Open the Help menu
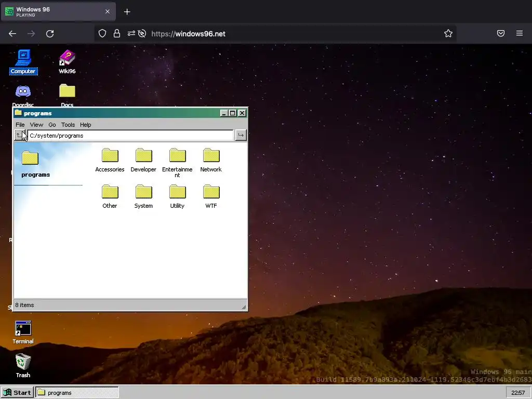 pyautogui.click(x=86, y=125)
